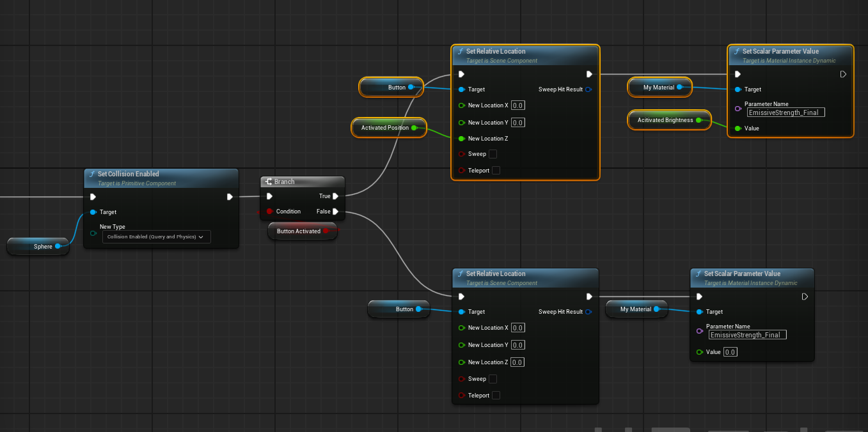Click the Value 0.0 field on lower Set Scalar
868x432 pixels.
730,352
